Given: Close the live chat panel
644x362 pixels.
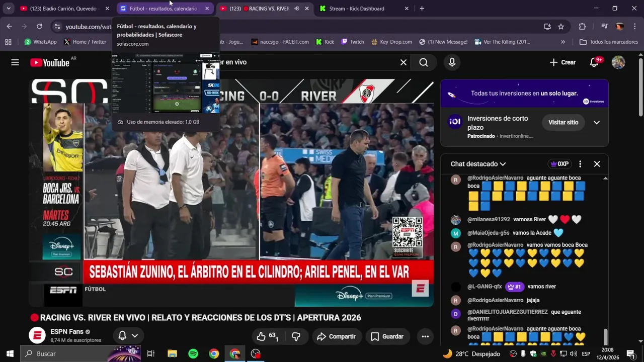Looking at the screenshot, I should (597, 164).
